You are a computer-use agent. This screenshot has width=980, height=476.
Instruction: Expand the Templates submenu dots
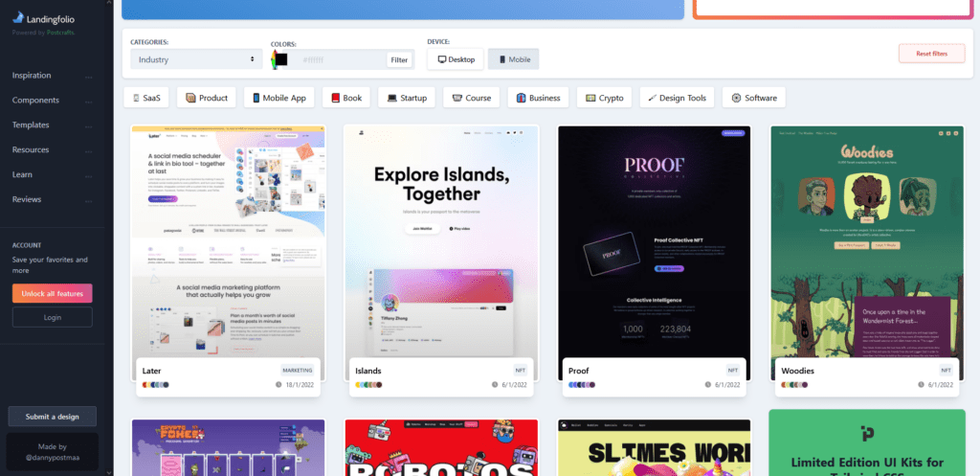point(88,127)
